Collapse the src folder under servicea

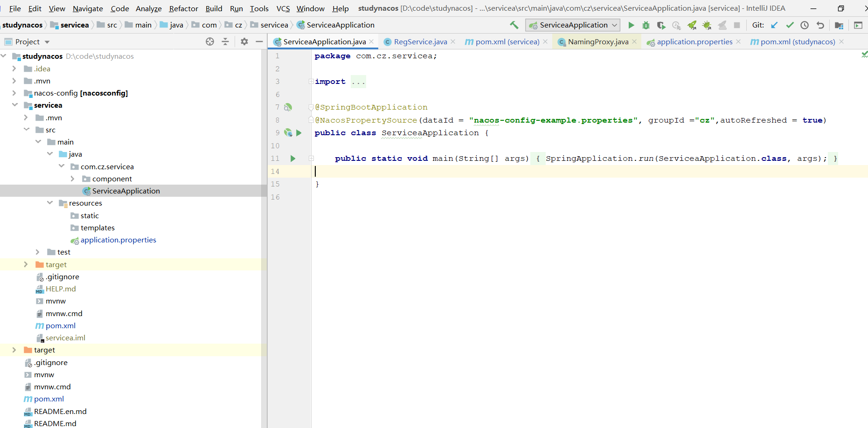pos(27,130)
